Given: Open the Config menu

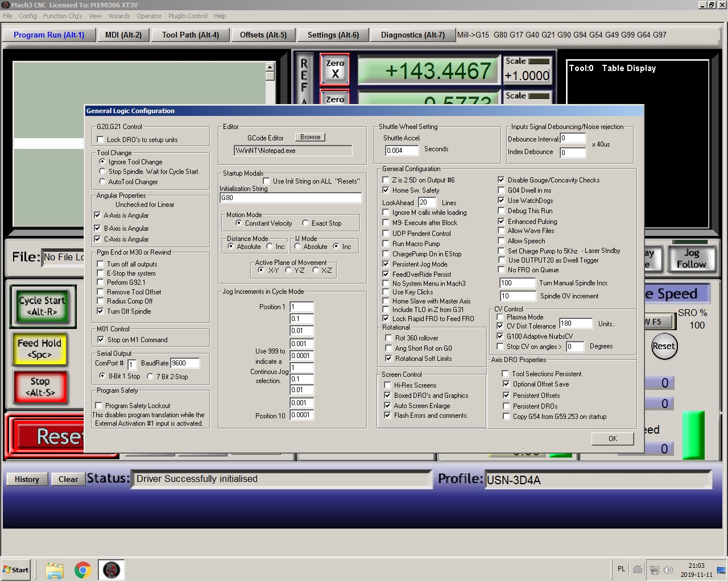Looking at the screenshot, I should tap(27, 16).
